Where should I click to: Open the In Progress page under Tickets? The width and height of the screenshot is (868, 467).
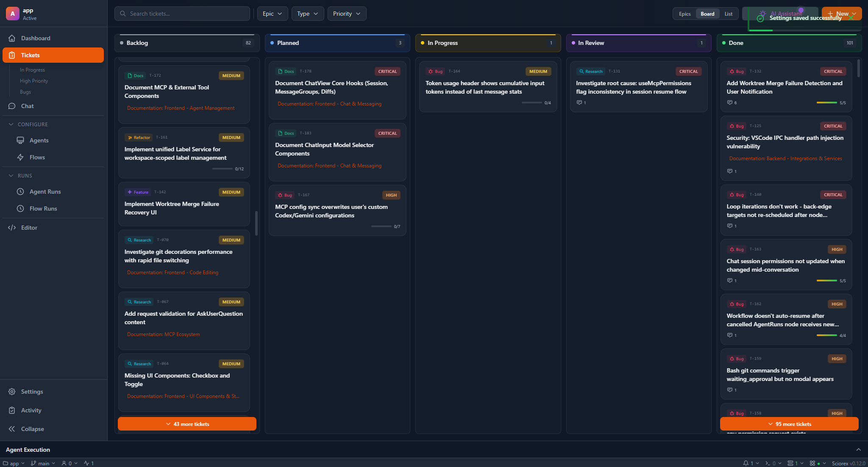point(33,69)
